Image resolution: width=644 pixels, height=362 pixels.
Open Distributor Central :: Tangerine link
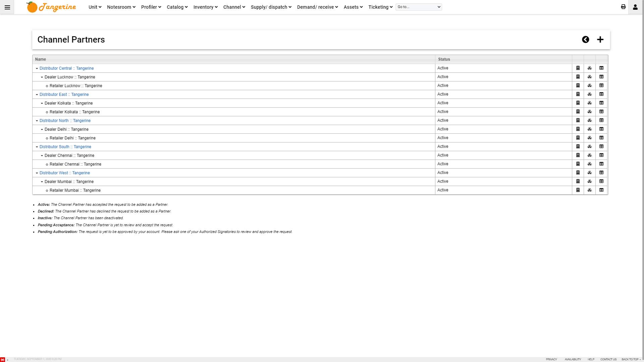tap(66, 68)
